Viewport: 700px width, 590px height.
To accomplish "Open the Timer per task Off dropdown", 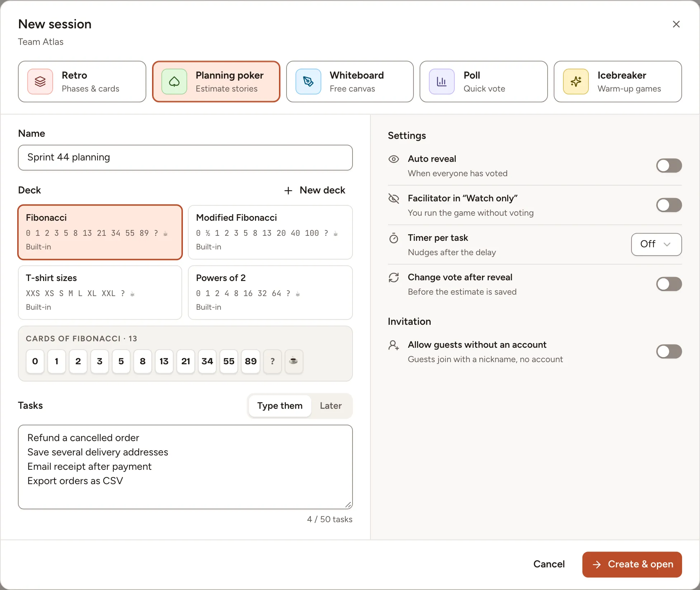I will click(656, 244).
